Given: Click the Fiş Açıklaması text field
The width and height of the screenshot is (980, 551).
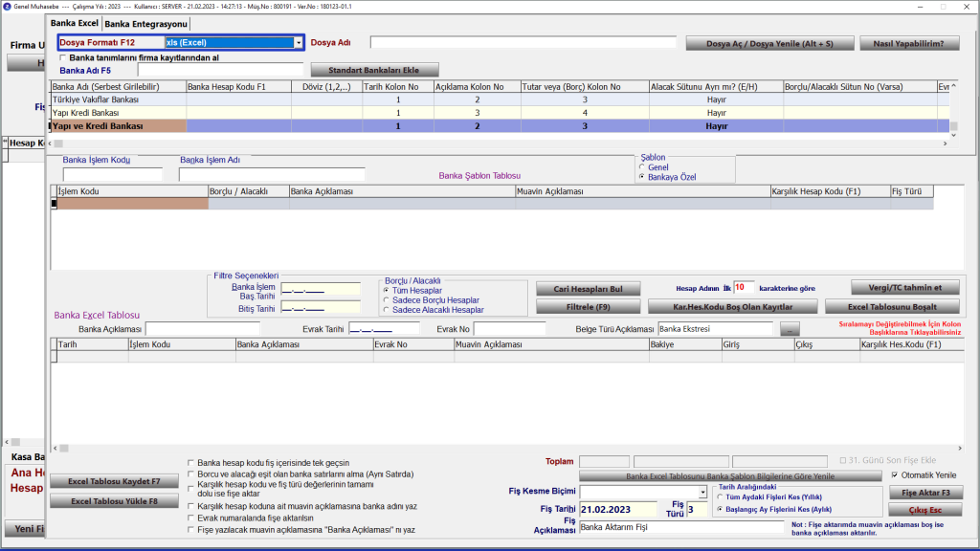Looking at the screenshot, I should 681,527.
